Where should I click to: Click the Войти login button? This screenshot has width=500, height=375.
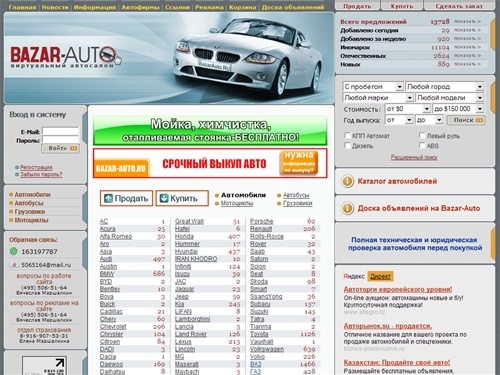pyautogui.click(x=60, y=148)
